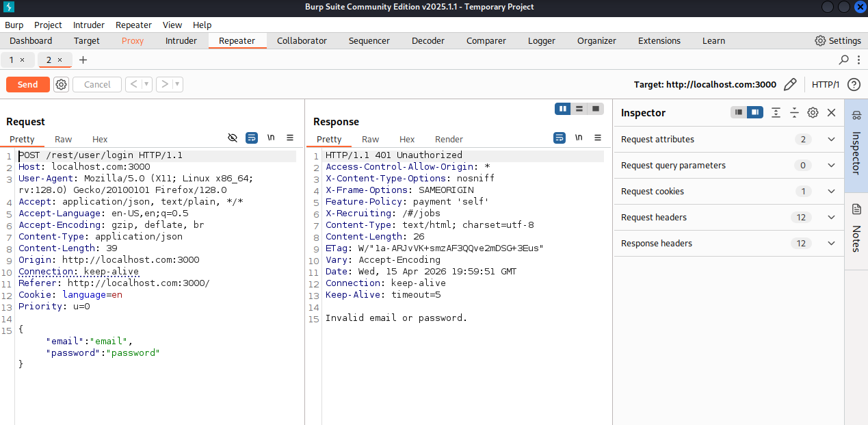Add a new Repeater tab with plus
Screen dimensions: 868x425
point(83,60)
